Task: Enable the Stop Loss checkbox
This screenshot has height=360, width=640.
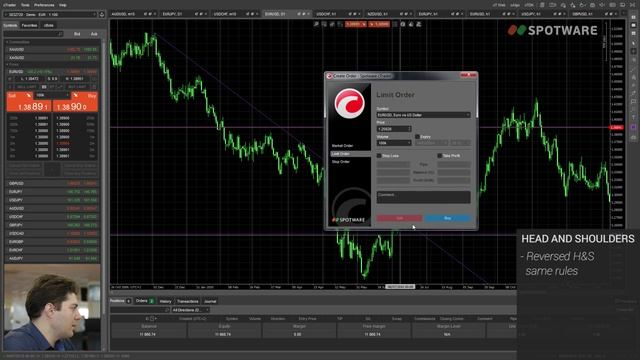Action: [x=379, y=156]
